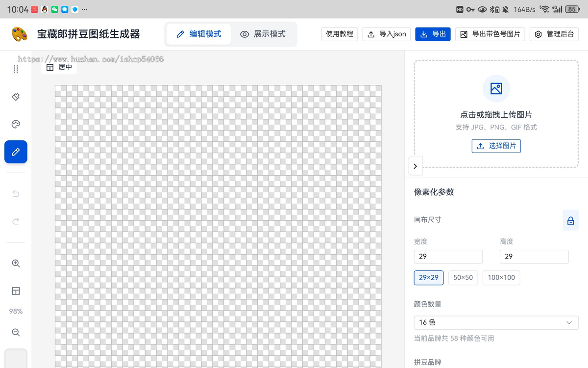Click the 宝藏郎拼豆图纸生成器 title
The image size is (588, 368).
89,34
